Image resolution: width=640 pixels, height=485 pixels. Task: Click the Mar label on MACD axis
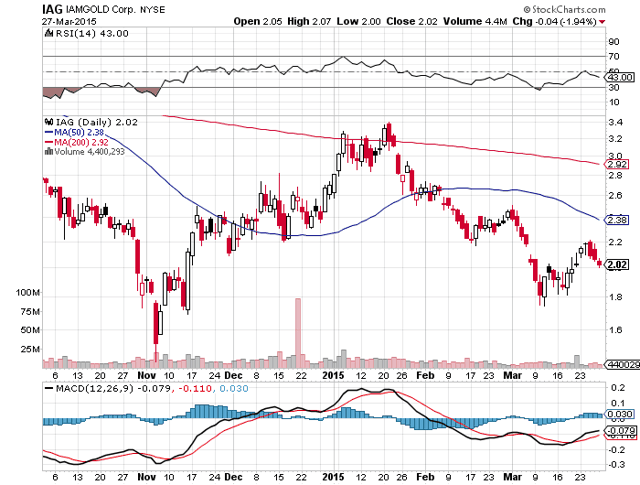point(513,477)
